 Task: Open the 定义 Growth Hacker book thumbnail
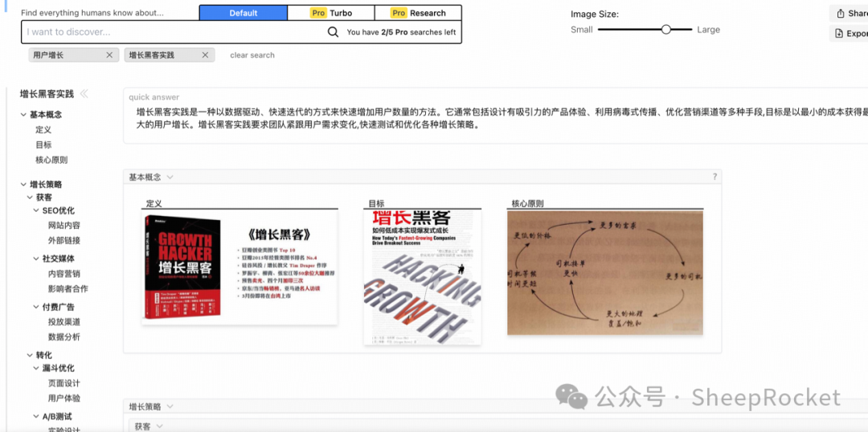coord(240,267)
